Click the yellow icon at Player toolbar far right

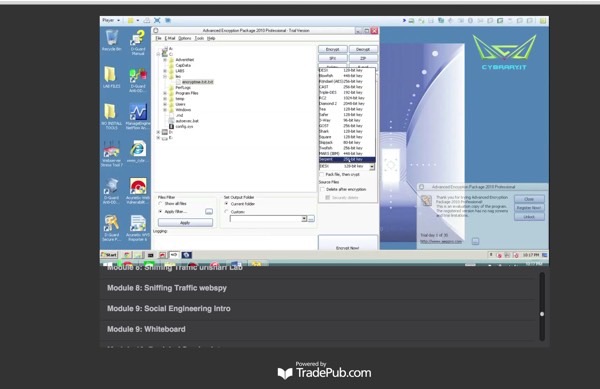[x=543, y=21]
